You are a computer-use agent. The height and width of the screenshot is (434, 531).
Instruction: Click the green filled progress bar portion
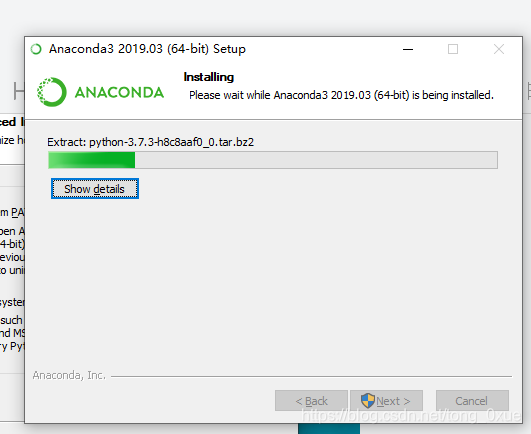click(92, 160)
